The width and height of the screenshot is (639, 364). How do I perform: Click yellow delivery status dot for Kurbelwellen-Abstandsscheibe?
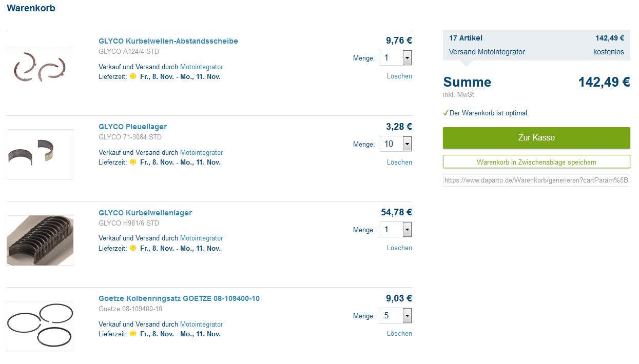133,76
